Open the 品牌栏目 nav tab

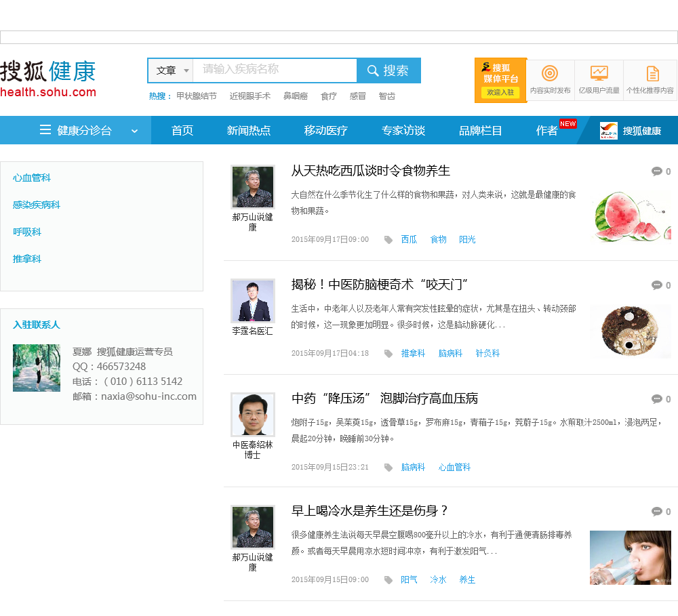tap(481, 130)
